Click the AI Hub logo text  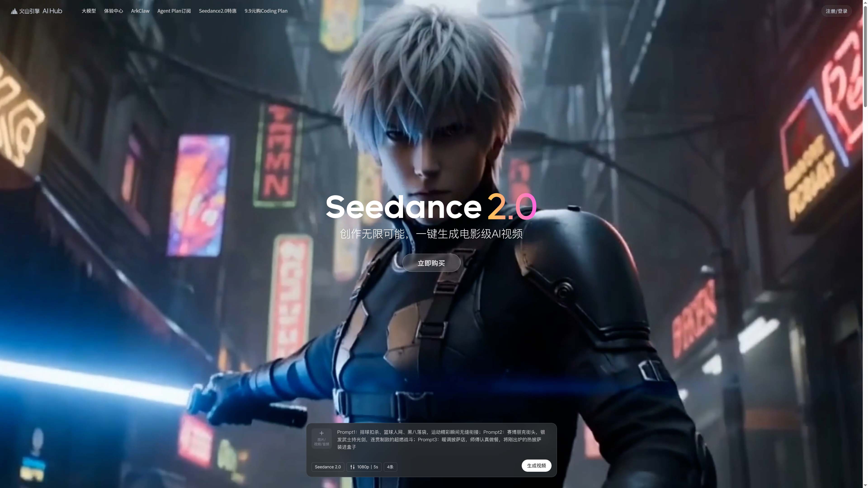(x=52, y=11)
